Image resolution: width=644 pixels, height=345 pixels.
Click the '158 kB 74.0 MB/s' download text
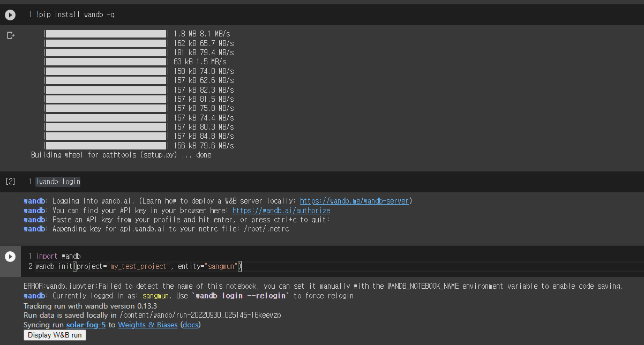click(x=204, y=71)
